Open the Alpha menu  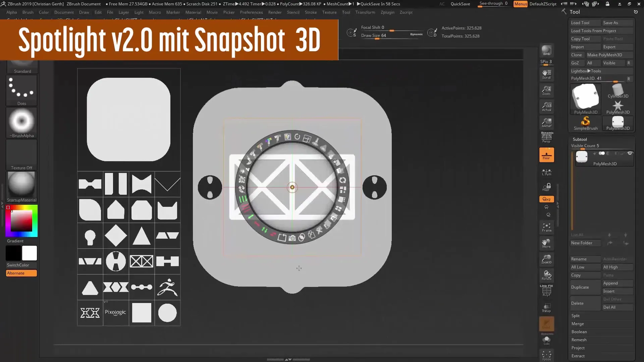coord(12,12)
